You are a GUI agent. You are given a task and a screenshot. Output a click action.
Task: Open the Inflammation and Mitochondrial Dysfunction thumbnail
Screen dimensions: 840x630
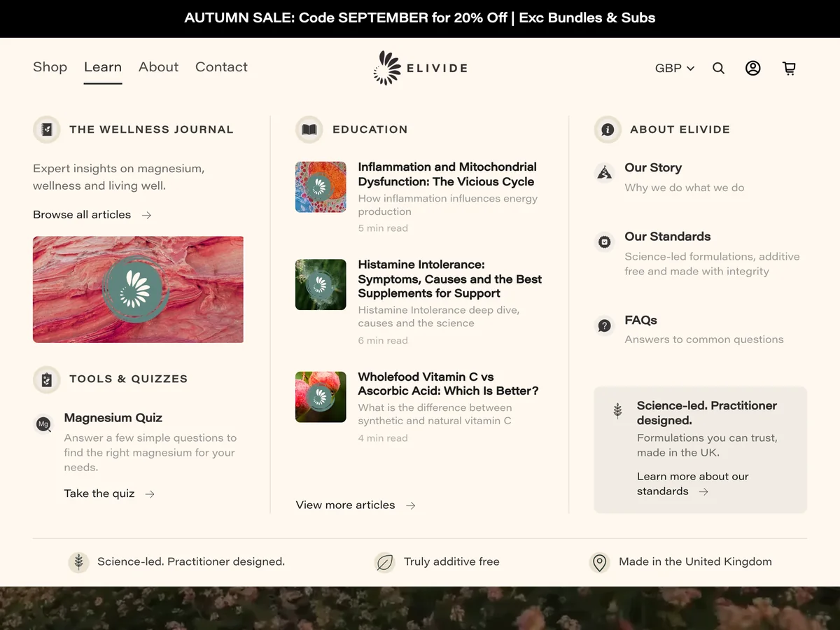(321, 187)
